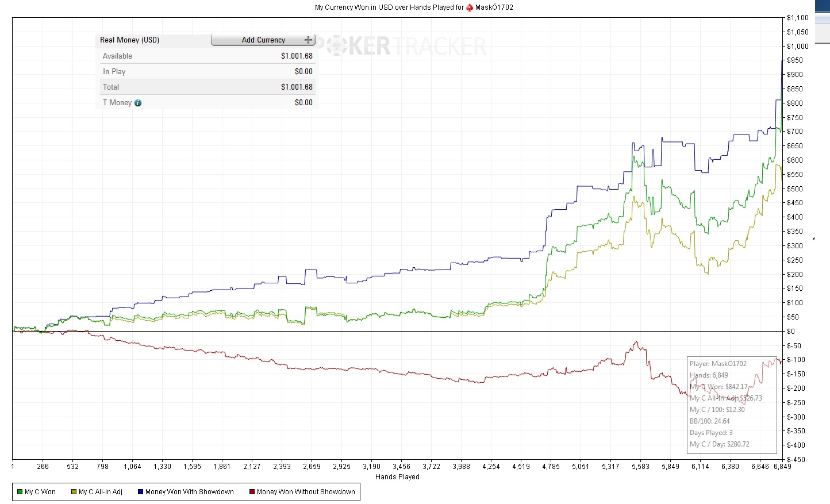
Task: Click the Total row label
Action: (x=111, y=87)
